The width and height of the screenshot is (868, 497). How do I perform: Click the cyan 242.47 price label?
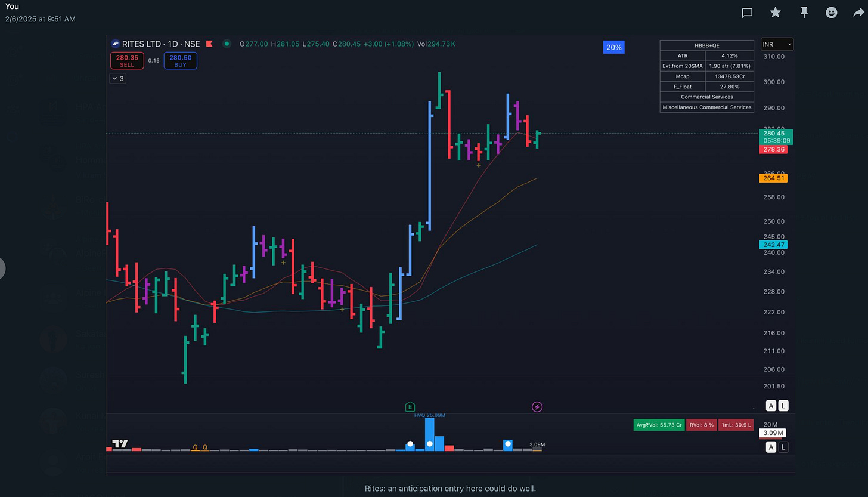tap(774, 245)
